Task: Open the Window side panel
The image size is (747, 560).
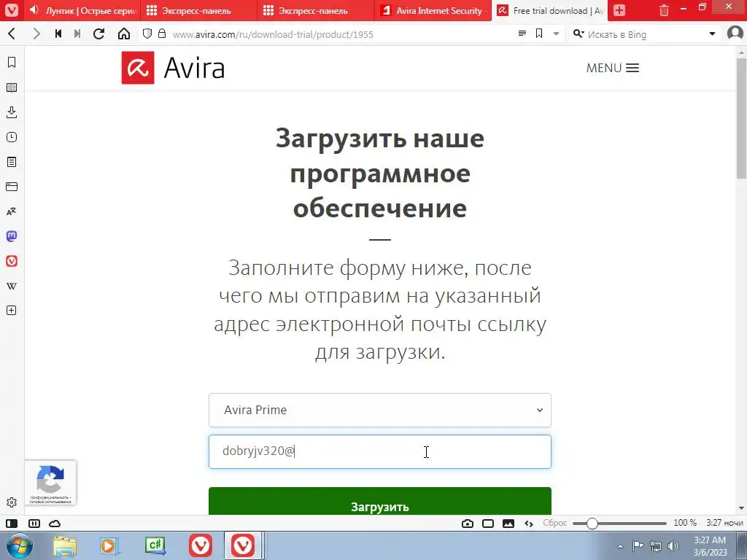Action: pyautogui.click(x=12, y=187)
